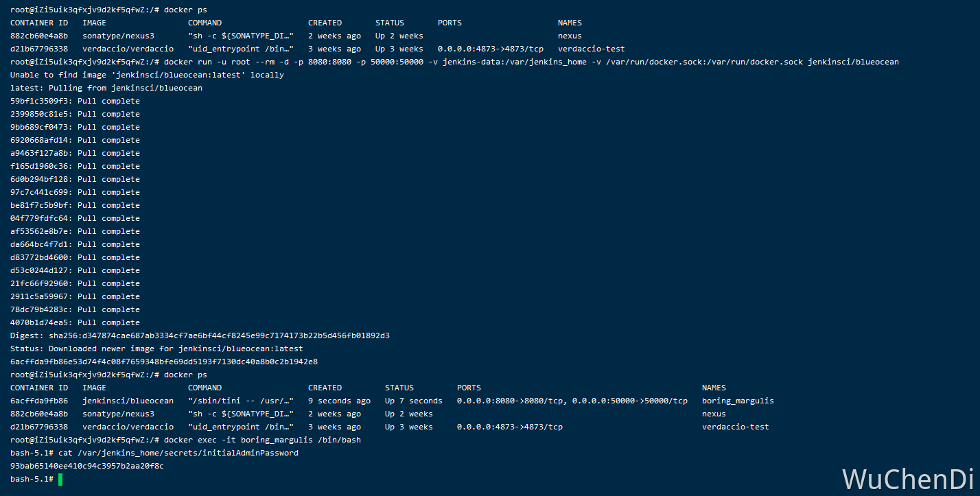The width and height of the screenshot is (980, 496).
Task: Click short container ID 6acffda9fb86 in table
Action: (x=39, y=401)
